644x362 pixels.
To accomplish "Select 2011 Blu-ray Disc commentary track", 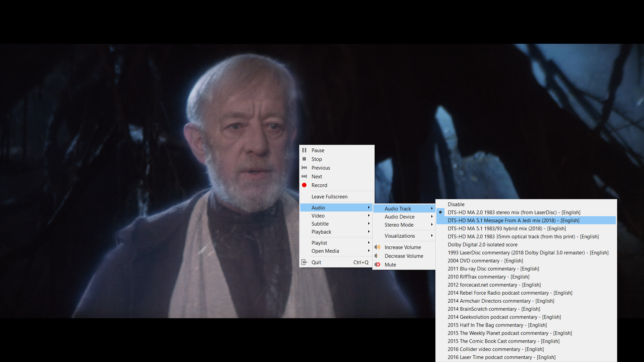I will (x=526, y=268).
